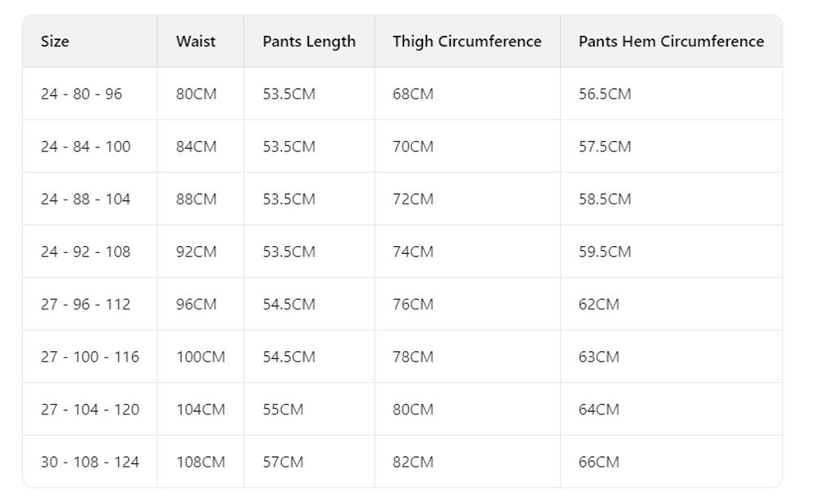This screenshot has height=504, width=815.
Task: Select the Thigh Circumference header
Action: pos(467,42)
